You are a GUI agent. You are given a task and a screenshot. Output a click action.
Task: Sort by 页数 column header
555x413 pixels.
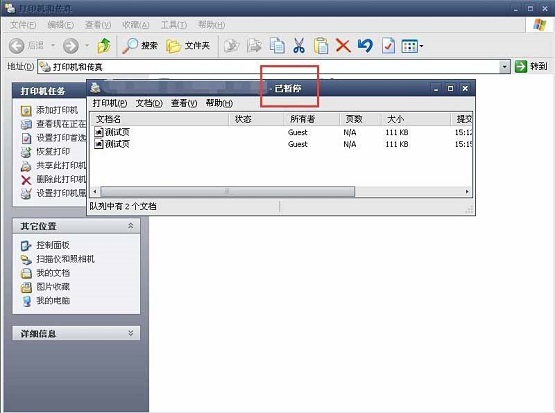360,119
